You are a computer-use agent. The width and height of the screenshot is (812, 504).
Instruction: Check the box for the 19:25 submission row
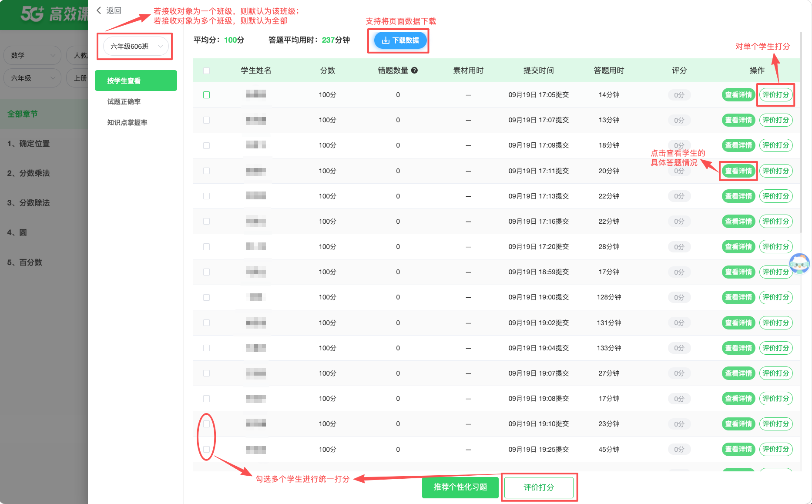207,449
